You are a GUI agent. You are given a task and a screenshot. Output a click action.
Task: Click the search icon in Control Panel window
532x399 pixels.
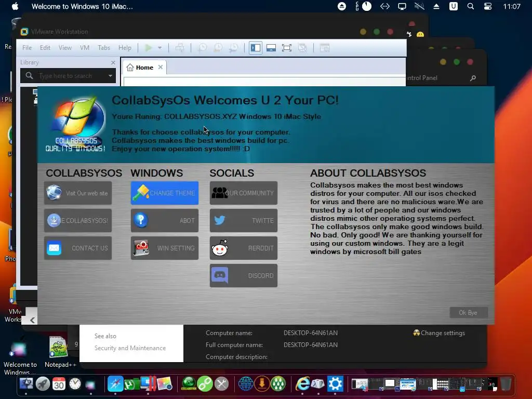(x=473, y=78)
